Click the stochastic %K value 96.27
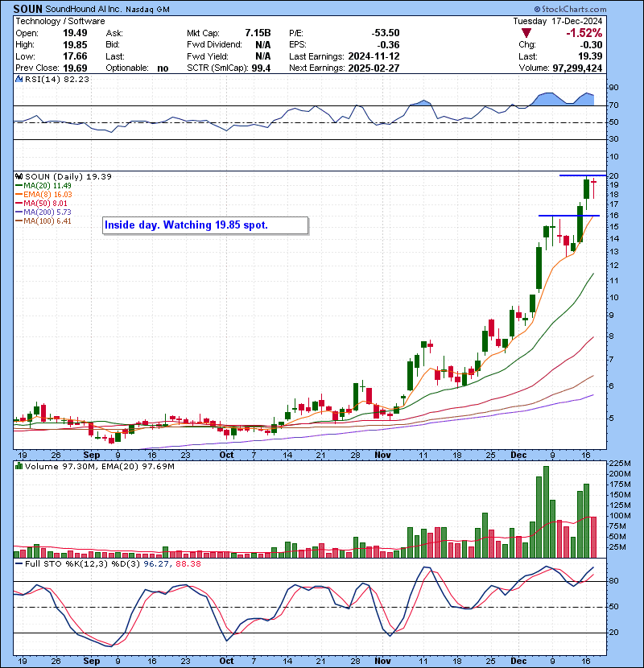 coord(155,563)
